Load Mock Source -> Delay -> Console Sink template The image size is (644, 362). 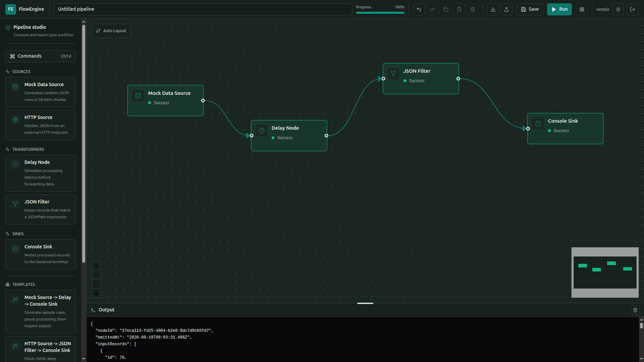point(41,312)
